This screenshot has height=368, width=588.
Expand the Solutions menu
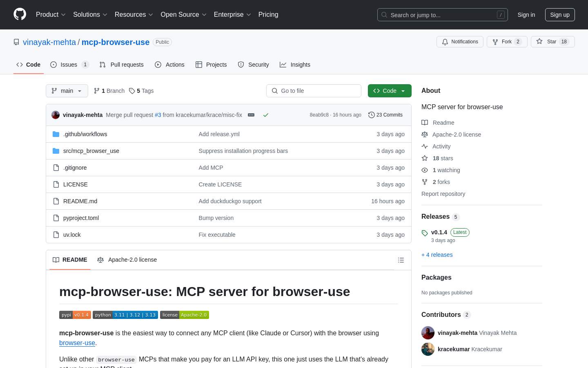[90, 15]
